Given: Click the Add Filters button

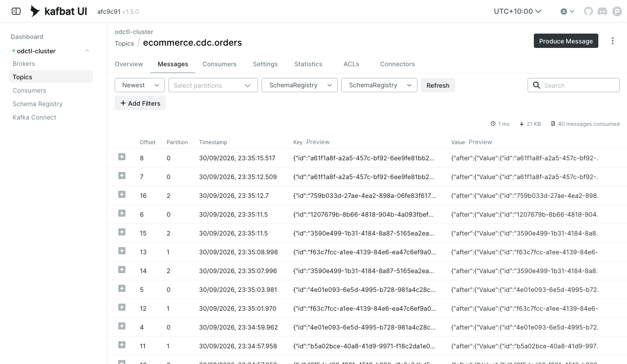Looking at the screenshot, I should tap(140, 103).
